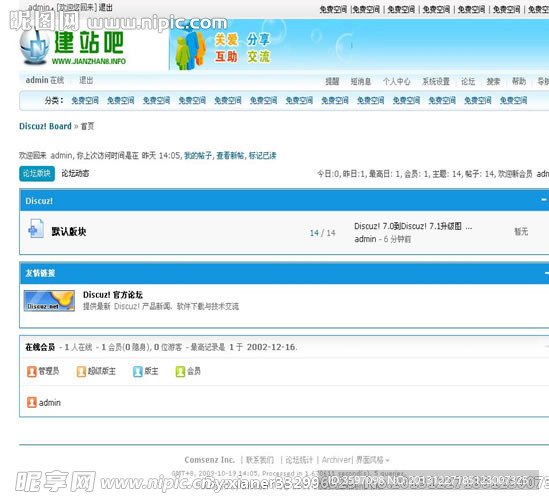Click the blue 版主 legend icon

[138, 371]
